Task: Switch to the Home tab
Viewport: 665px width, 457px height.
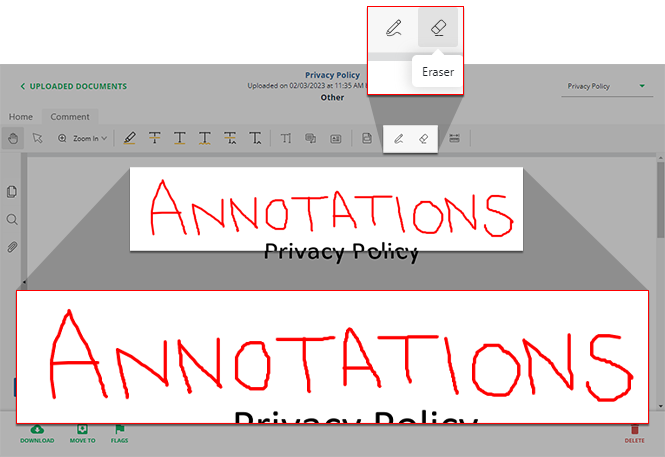Action: pos(21,117)
